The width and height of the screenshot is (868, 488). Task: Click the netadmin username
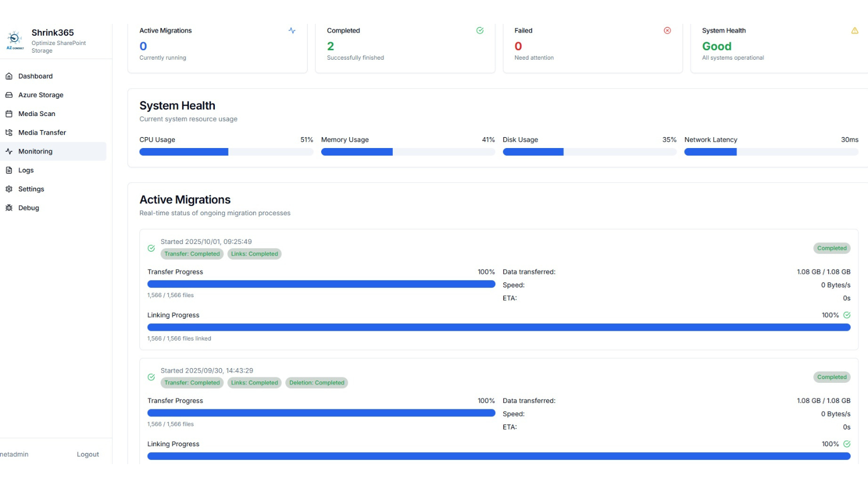click(x=14, y=454)
